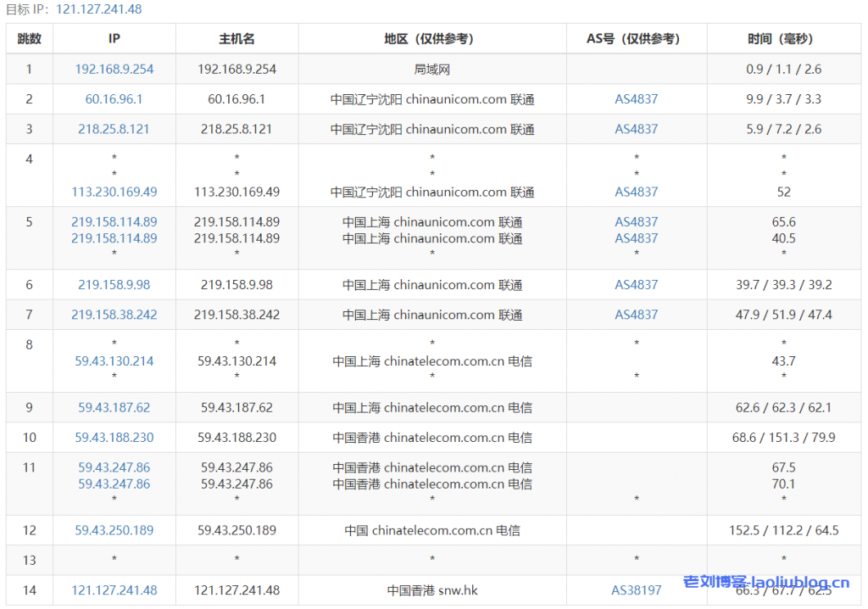Select the 113.230.169.49 link in hop 4

point(114,192)
